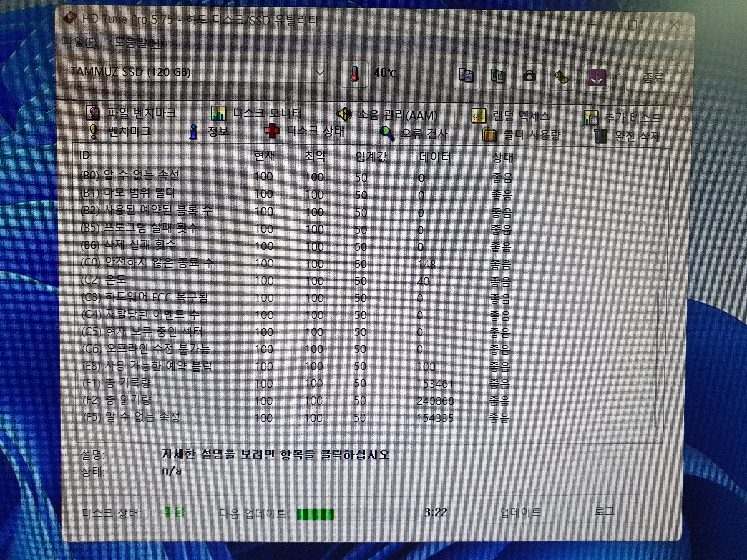Image resolution: width=747 pixels, height=560 pixels.
Task: Click the ID column header
Action: click(162, 156)
